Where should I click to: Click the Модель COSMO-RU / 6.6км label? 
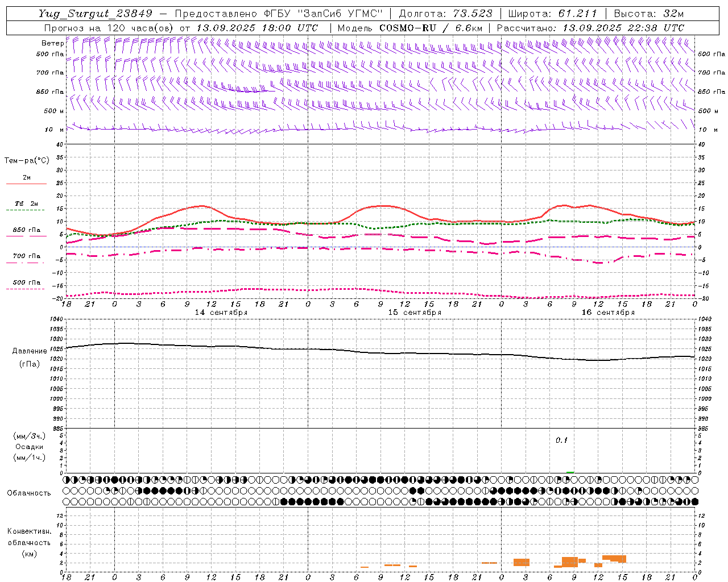pos(410,28)
